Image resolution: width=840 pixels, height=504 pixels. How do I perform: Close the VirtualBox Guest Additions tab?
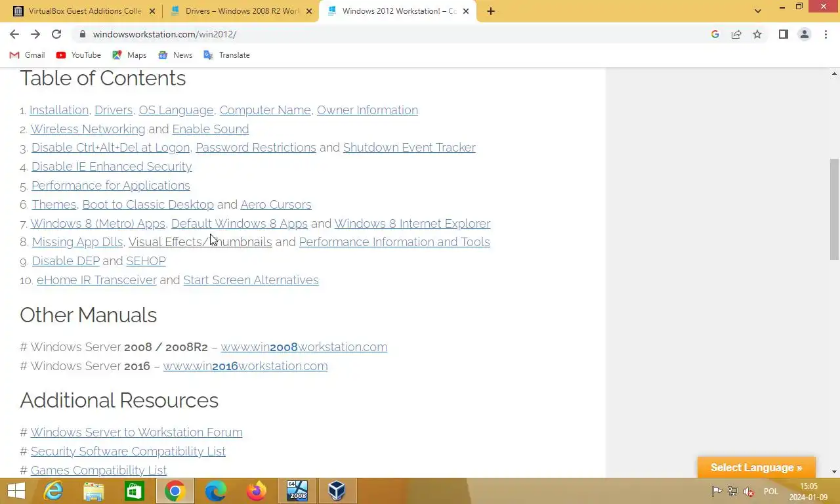(x=152, y=11)
